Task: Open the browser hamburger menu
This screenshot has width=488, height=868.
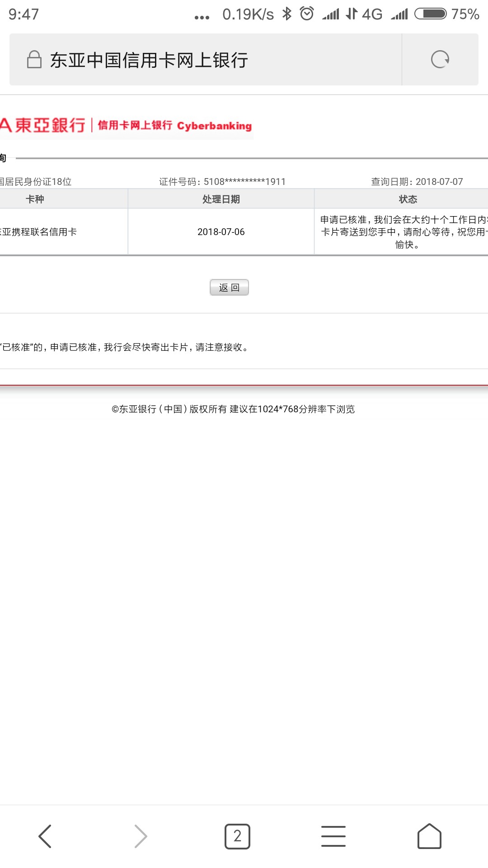Action: 333,836
